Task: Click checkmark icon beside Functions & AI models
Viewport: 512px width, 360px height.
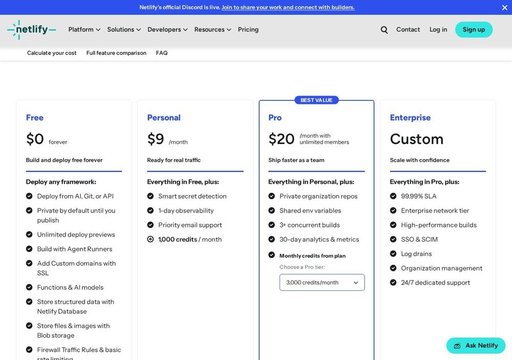Action: [29, 287]
